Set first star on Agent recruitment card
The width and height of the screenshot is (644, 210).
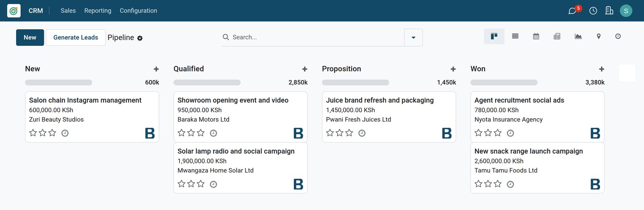point(479,133)
